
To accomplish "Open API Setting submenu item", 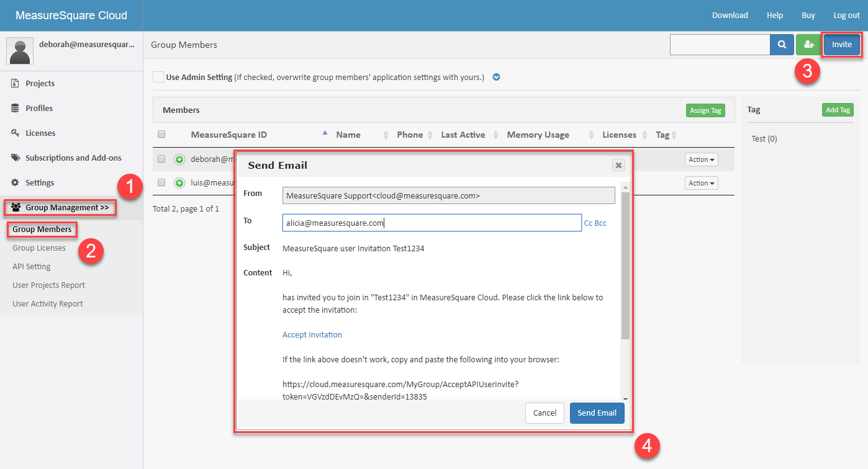I will tap(32, 267).
